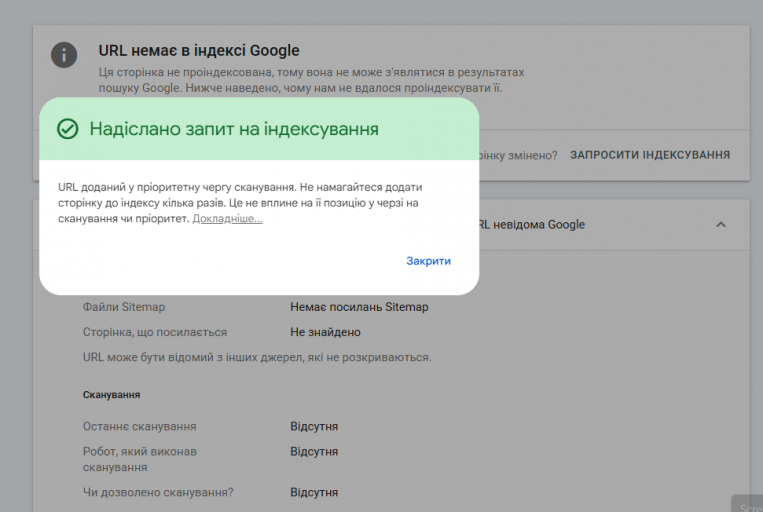Click ЗАПРОСИТИ ІНДЕКСУВАННЯ button
763x512 pixels.
(x=650, y=155)
